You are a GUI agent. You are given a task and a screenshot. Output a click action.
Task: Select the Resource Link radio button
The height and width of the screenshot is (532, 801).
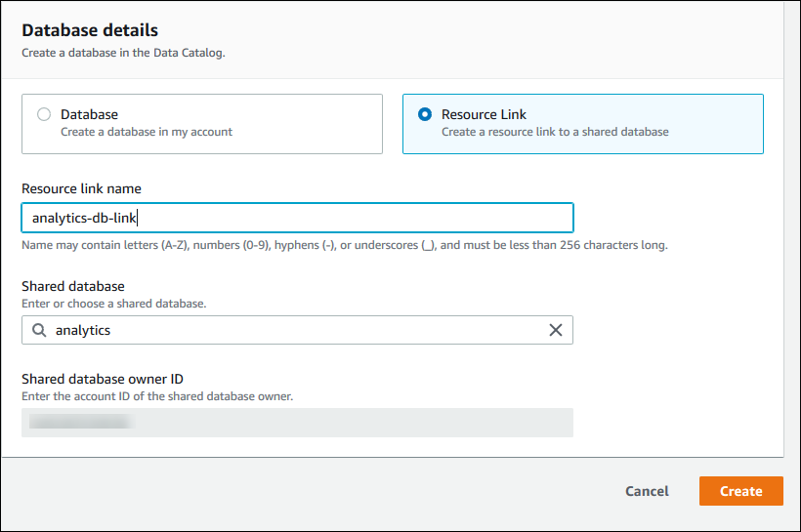pyautogui.click(x=425, y=114)
